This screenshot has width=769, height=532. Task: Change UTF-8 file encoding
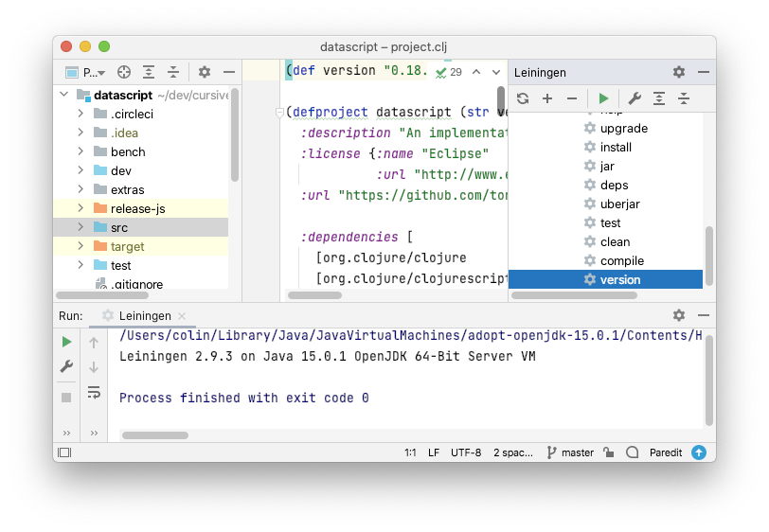[x=466, y=452]
